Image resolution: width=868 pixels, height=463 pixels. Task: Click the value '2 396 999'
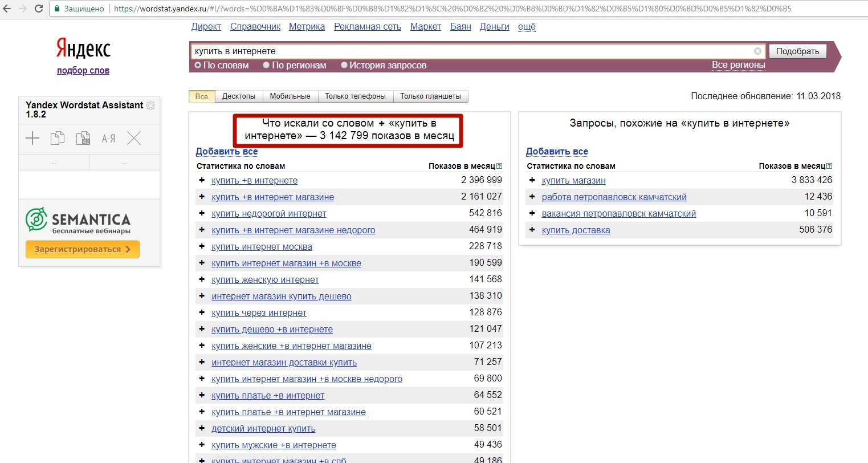click(x=482, y=180)
